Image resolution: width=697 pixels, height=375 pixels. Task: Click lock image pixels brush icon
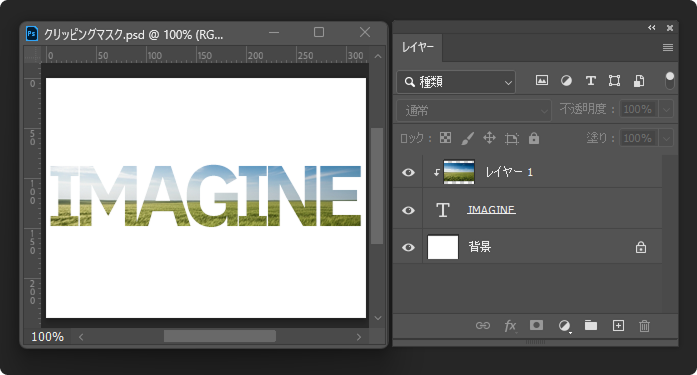(467, 138)
